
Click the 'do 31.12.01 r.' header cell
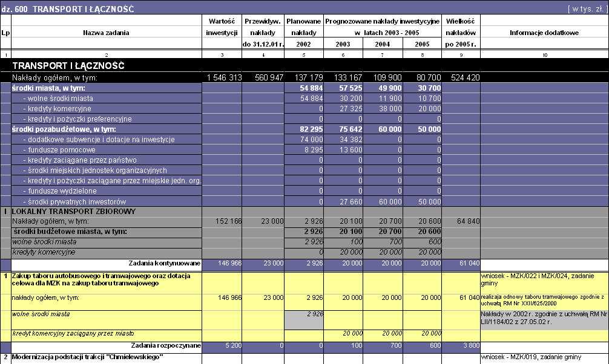pos(263,44)
